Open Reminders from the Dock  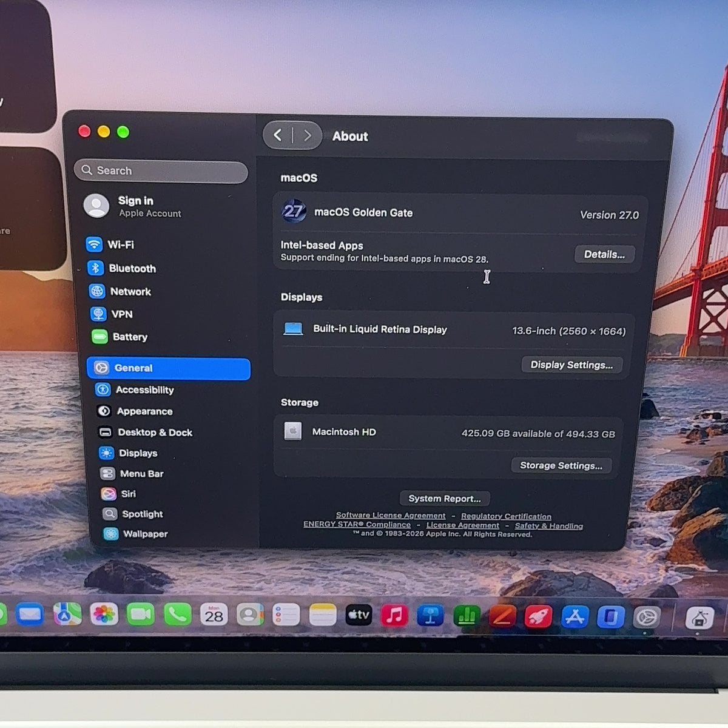[x=286, y=615]
